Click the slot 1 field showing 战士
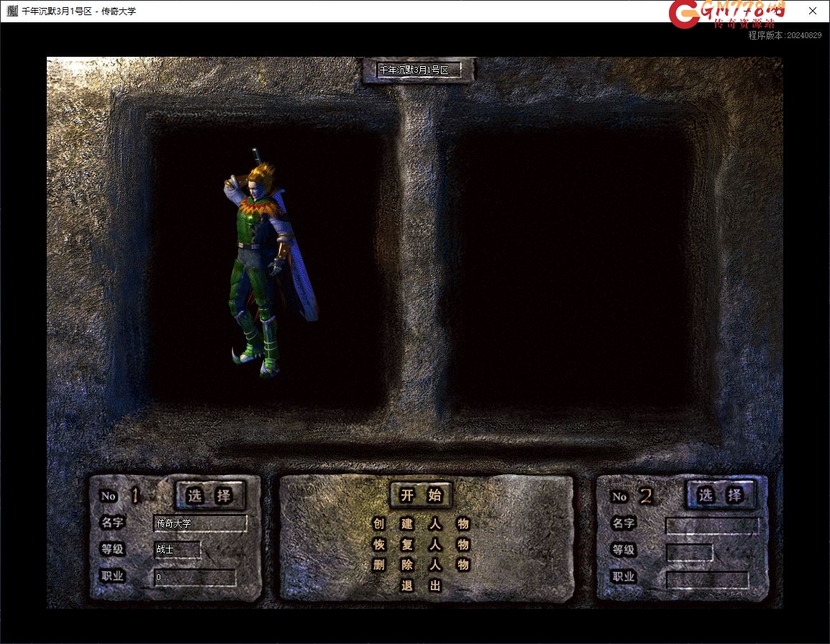This screenshot has width=830, height=644. pos(178,549)
